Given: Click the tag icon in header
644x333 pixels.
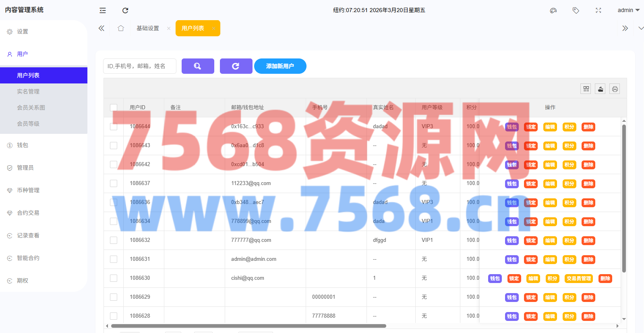Looking at the screenshot, I should [x=576, y=10].
